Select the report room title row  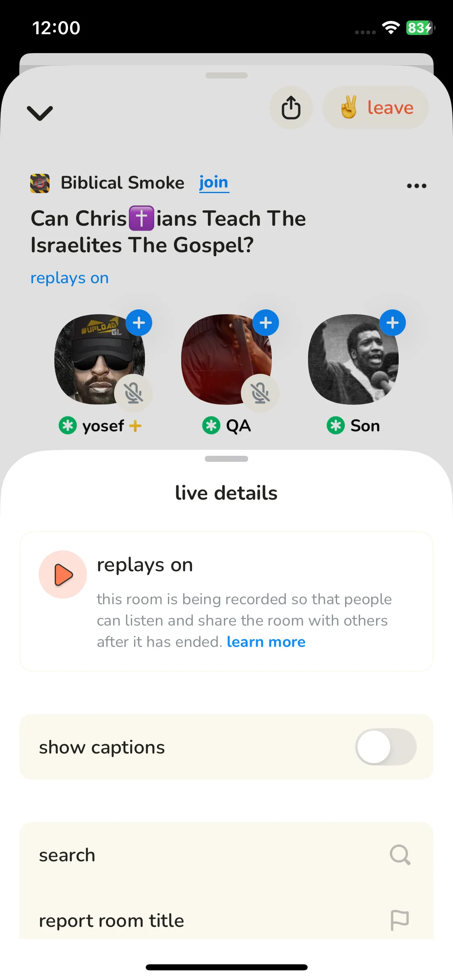click(226, 920)
